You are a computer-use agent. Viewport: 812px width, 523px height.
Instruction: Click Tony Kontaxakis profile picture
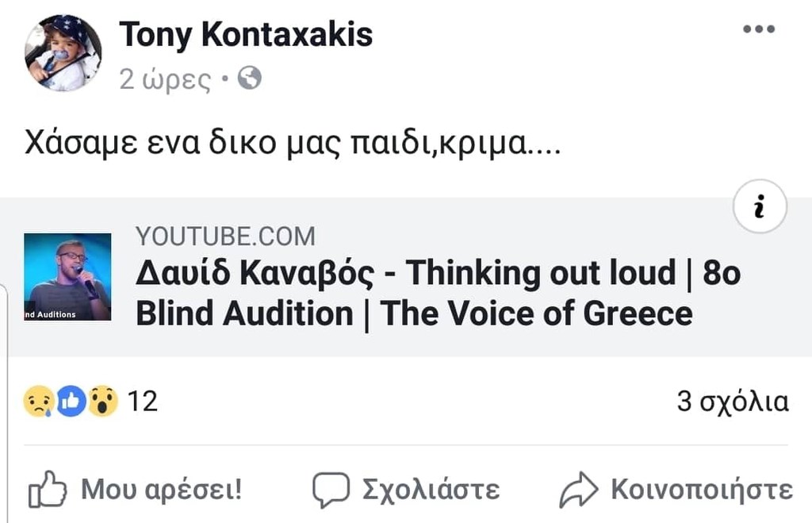pyautogui.click(x=63, y=53)
